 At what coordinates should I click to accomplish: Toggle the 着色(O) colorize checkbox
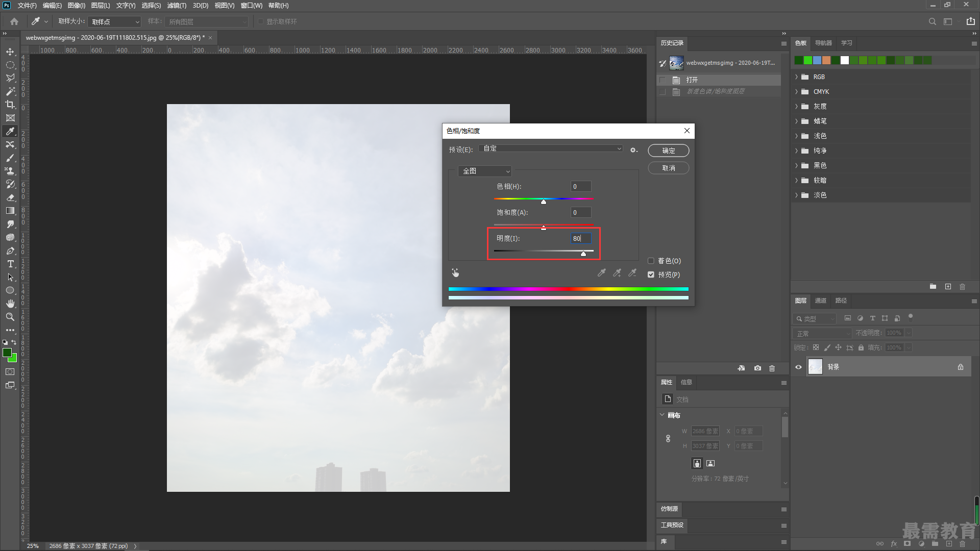pos(651,261)
